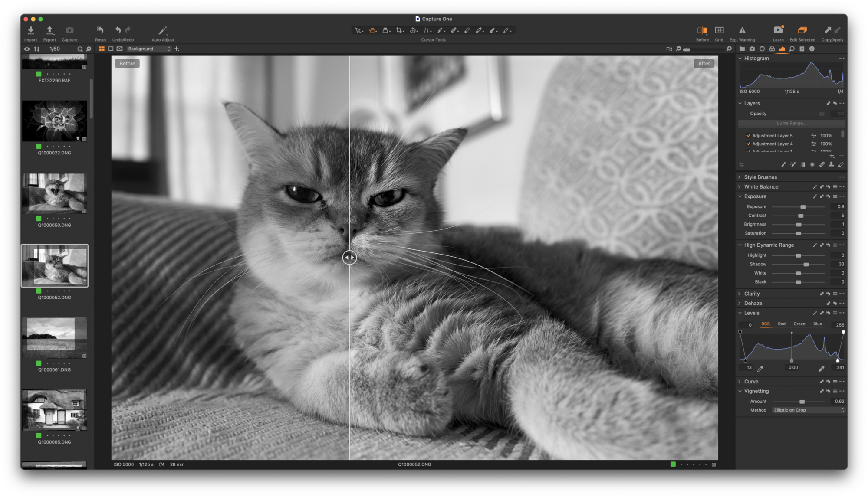Click the Import icon in the toolbar
This screenshot has height=497, width=868.
coord(30,30)
